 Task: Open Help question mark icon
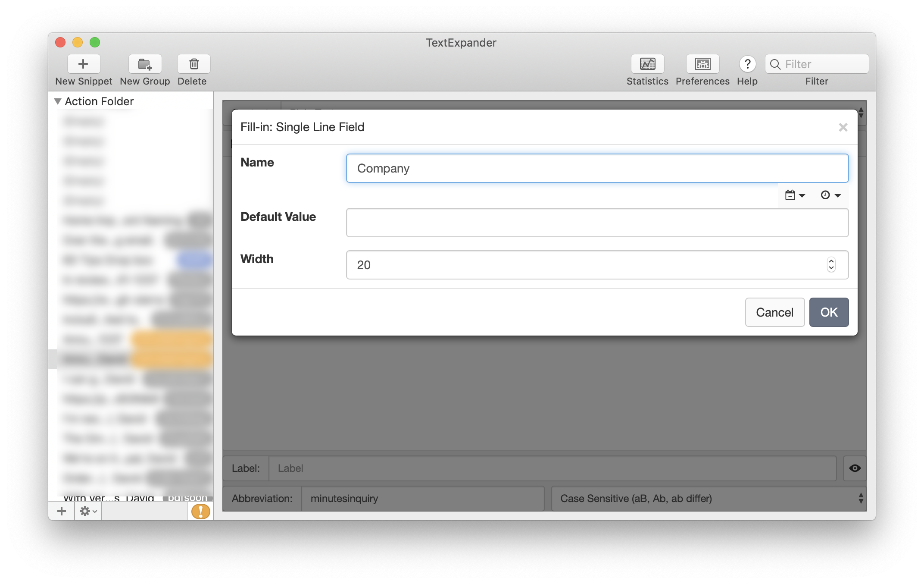tap(747, 64)
